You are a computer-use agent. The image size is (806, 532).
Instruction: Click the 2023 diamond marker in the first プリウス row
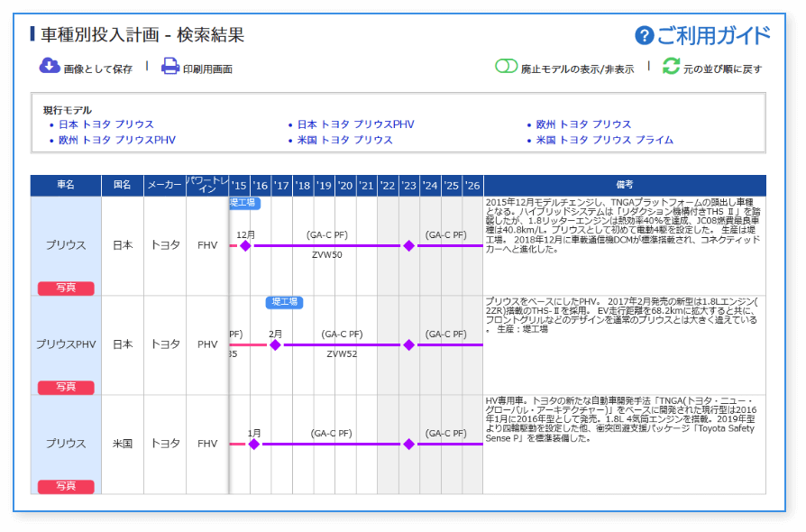pos(408,245)
